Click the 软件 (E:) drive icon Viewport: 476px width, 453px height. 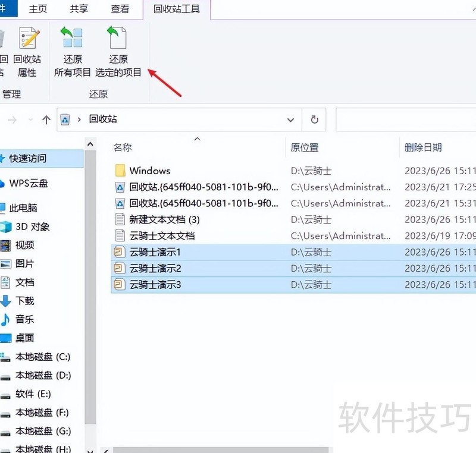tap(5, 396)
